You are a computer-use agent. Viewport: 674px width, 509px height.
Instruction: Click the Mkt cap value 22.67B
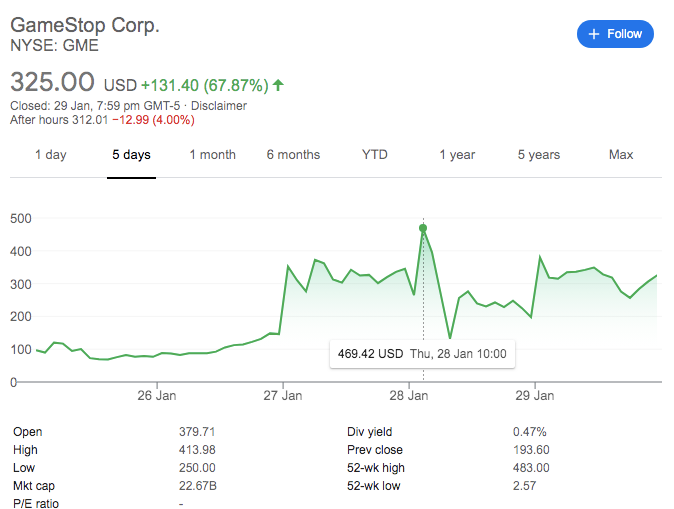198,486
